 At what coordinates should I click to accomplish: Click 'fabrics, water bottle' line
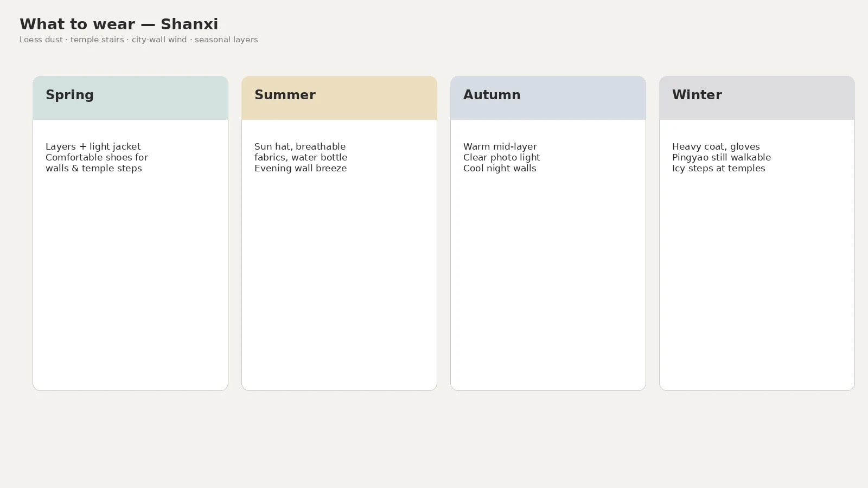point(301,157)
